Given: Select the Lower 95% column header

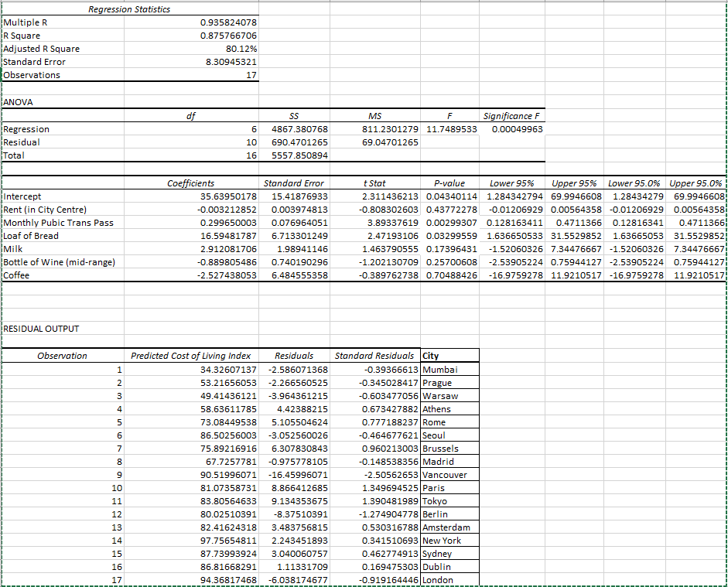Looking at the screenshot, I should (512, 183).
